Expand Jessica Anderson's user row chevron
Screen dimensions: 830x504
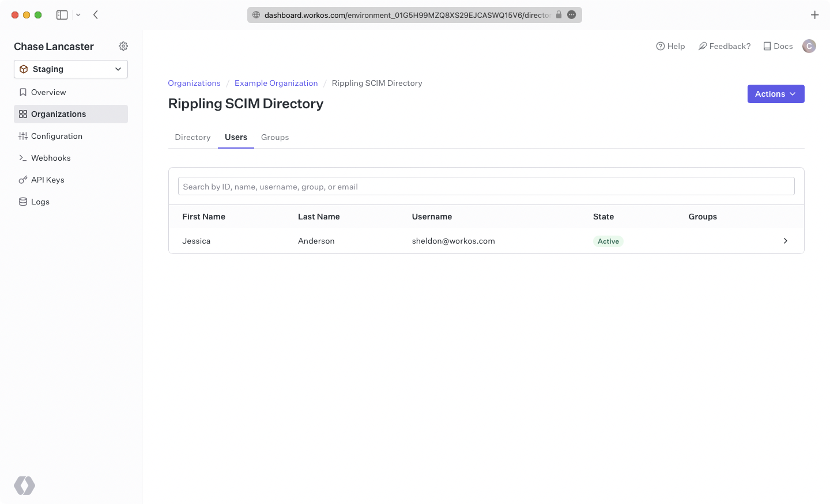point(785,241)
